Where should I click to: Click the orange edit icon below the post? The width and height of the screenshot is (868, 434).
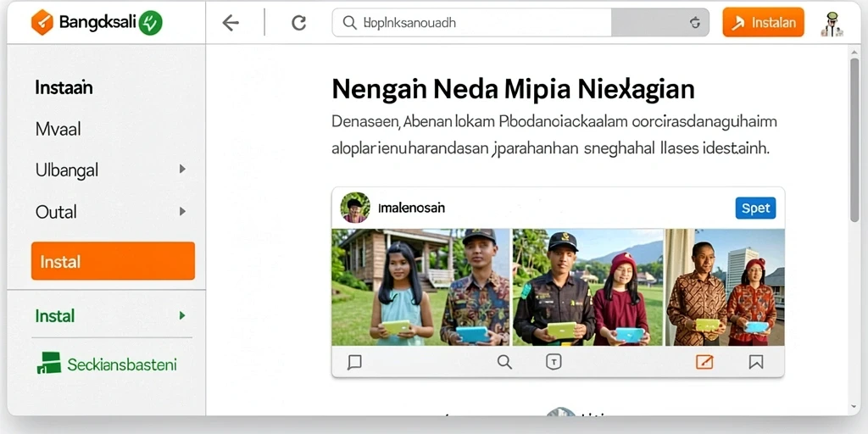(x=704, y=362)
